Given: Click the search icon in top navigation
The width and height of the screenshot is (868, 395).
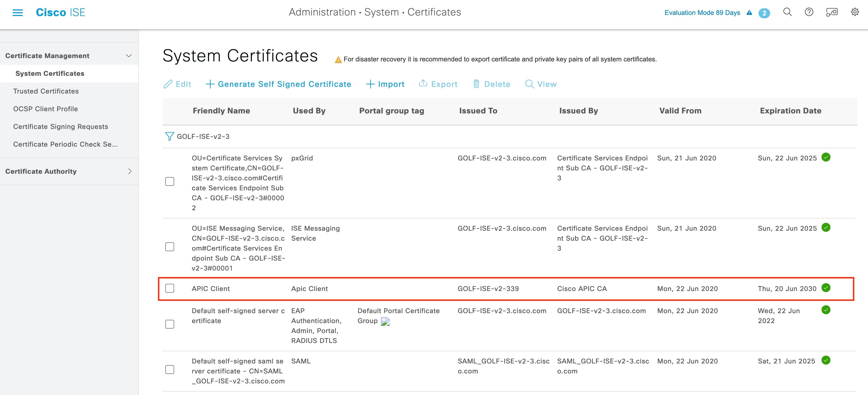Looking at the screenshot, I should [787, 12].
